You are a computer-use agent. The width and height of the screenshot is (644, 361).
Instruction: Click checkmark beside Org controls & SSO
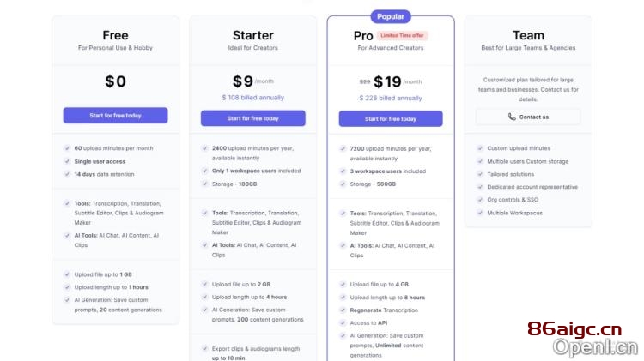point(480,200)
